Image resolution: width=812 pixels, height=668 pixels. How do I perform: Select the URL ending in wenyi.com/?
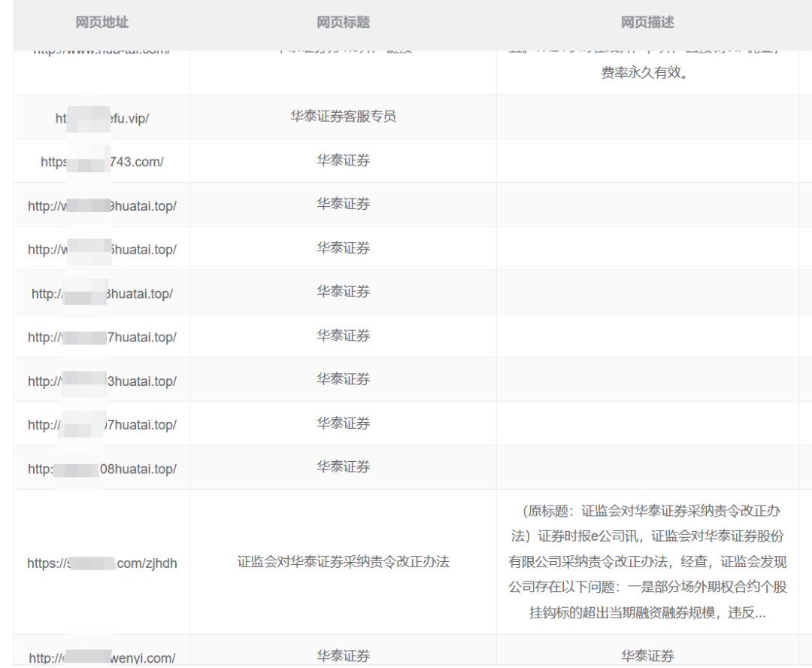point(102,658)
